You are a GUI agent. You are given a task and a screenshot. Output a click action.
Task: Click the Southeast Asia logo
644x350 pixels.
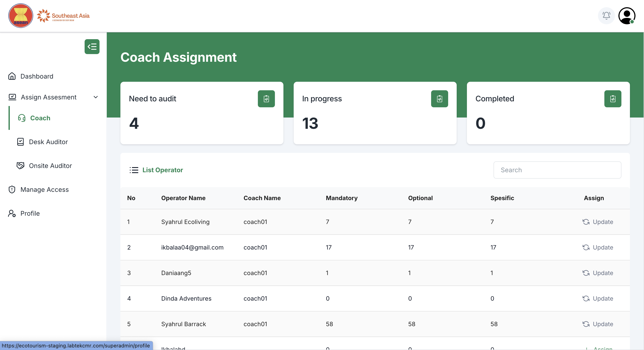(x=64, y=16)
